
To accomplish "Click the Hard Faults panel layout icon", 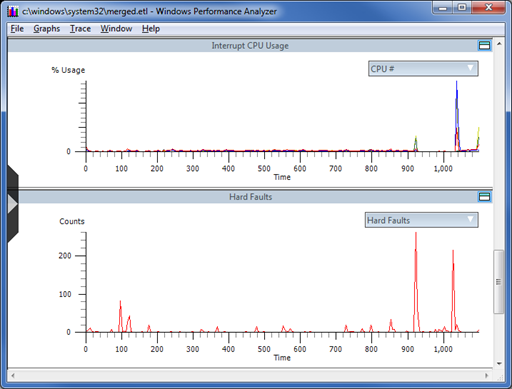I will (x=484, y=197).
